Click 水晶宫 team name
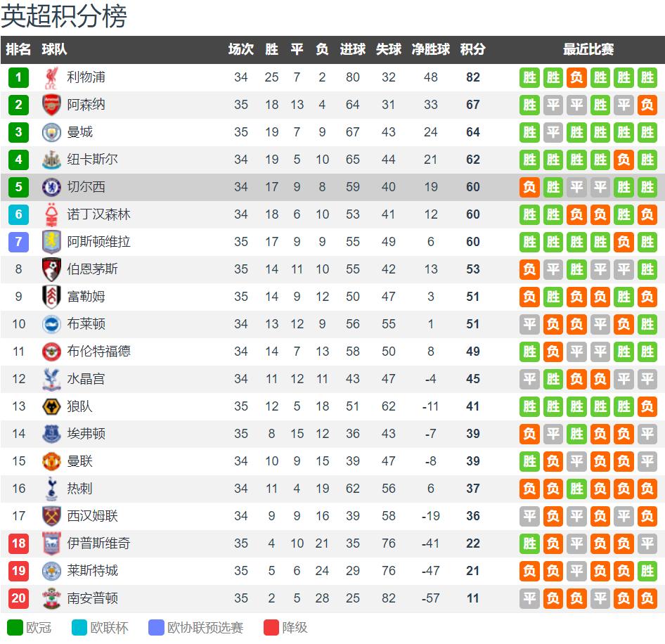The image size is (665, 644). point(86,379)
